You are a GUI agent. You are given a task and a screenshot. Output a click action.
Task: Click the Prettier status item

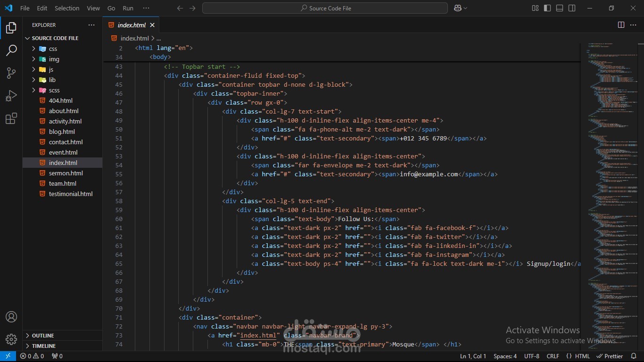(x=610, y=356)
